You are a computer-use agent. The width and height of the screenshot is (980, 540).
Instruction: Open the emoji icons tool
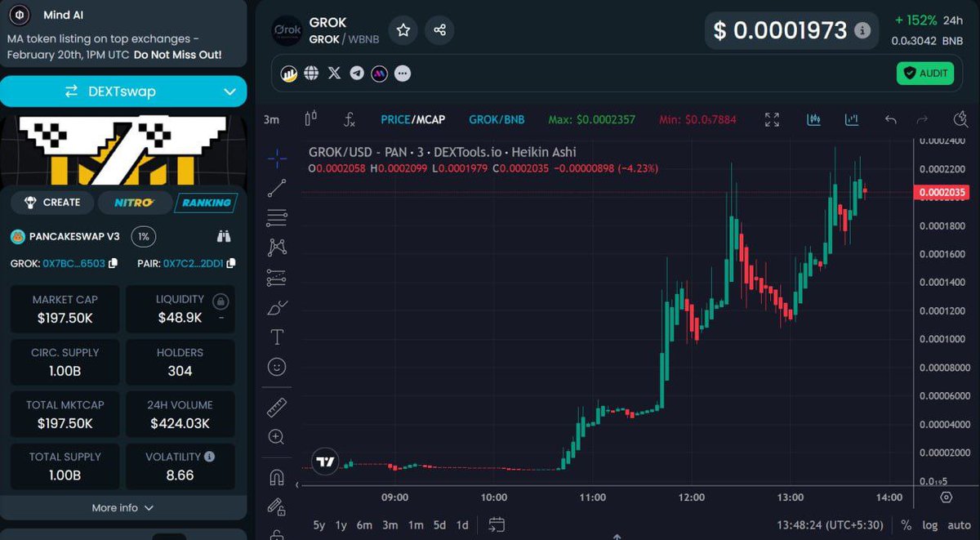[277, 368]
